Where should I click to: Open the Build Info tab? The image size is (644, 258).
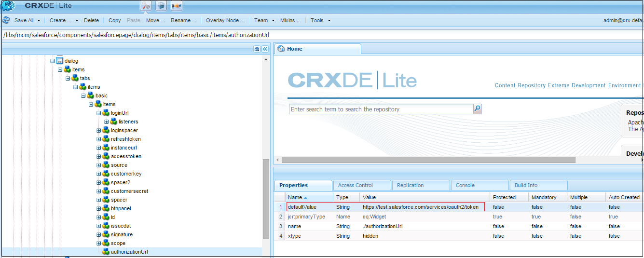pyautogui.click(x=538, y=185)
